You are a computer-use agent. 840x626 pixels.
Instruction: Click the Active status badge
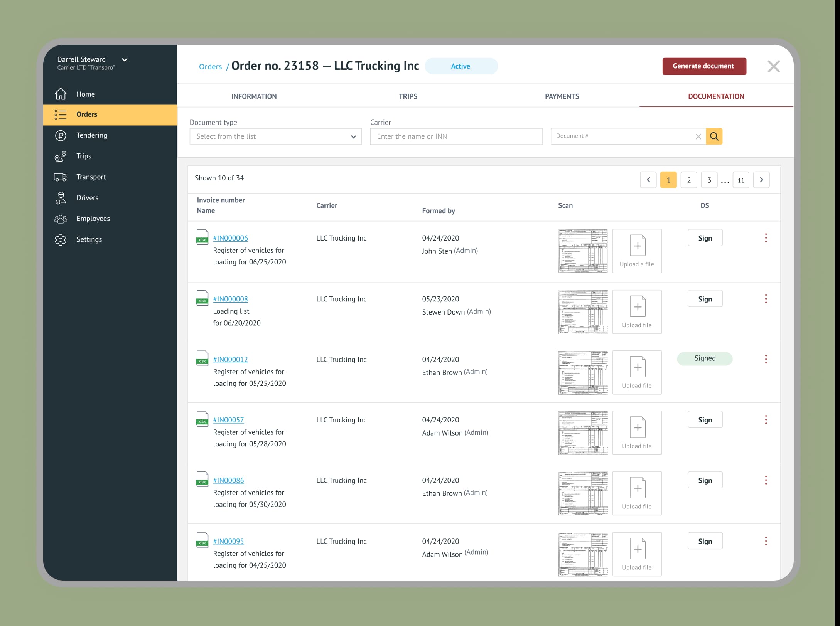[461, 66]
